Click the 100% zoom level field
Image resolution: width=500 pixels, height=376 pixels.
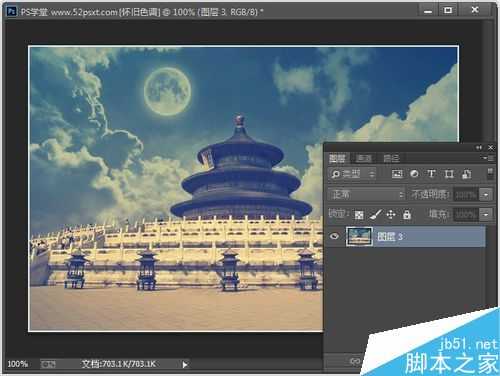(x=18, y=364)
